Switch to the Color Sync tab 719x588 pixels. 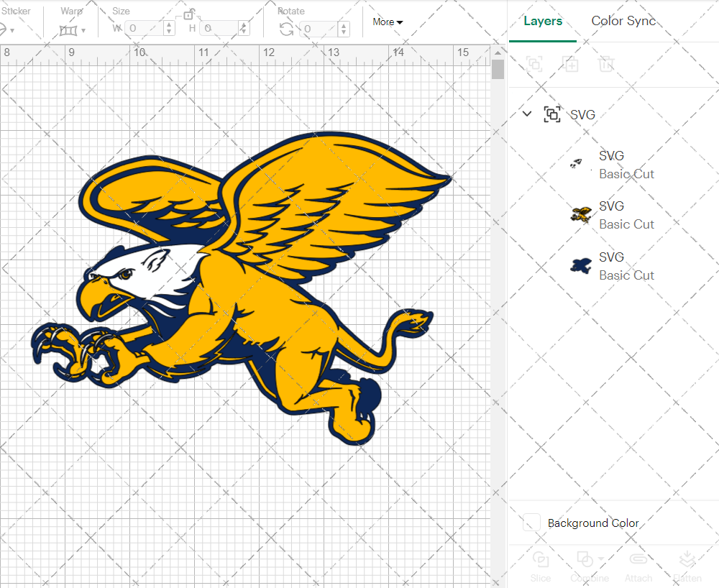click(623, 21)
